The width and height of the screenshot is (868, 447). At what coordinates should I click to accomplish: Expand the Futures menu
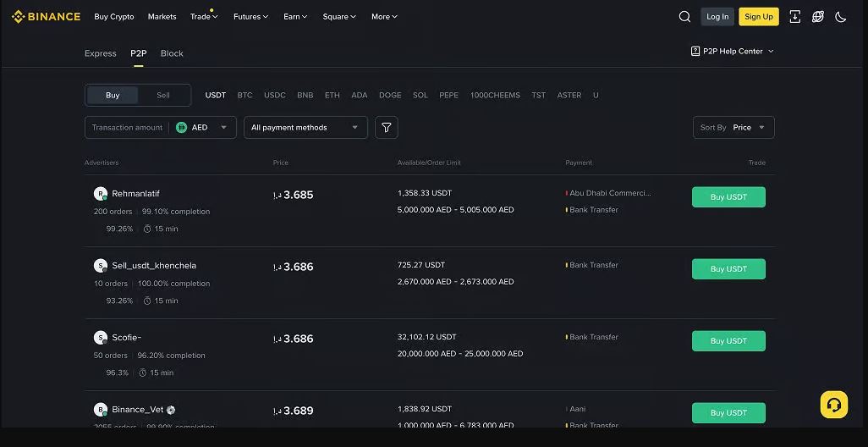click(250, 17)
